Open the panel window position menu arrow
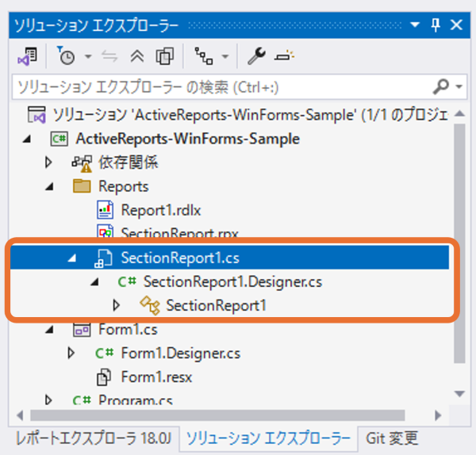This screenshot has width=476, height=455. click(415, 25)
